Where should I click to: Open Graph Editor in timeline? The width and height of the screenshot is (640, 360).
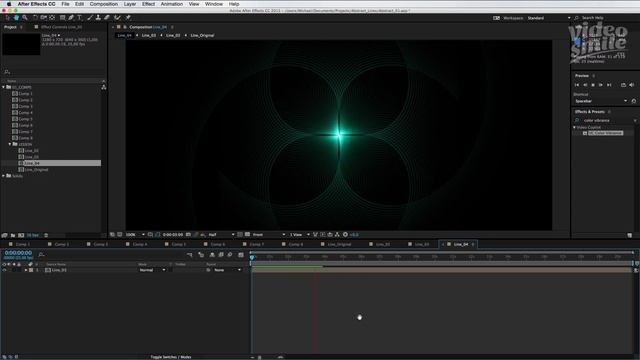[241, 255]
